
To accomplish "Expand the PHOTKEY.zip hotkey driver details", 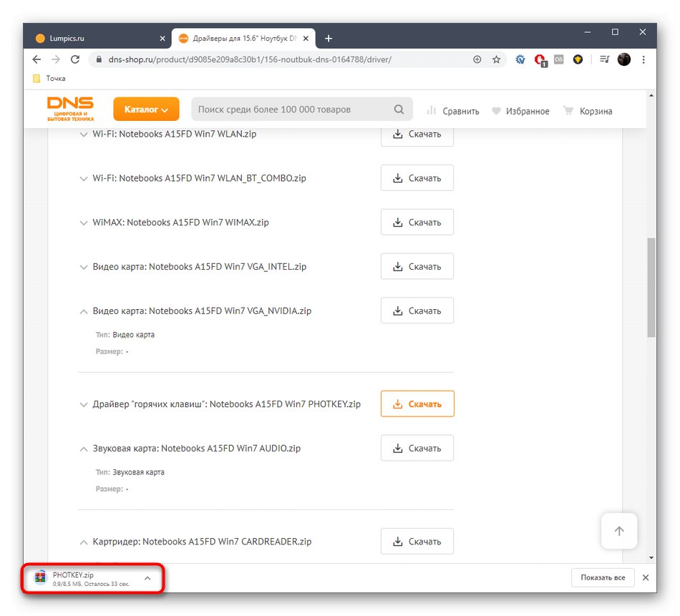I will tap(83, 404).
